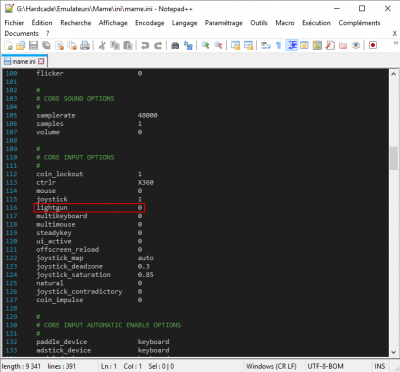The image size is (400, 372).
Task: Click the Replace toolbar icon
Action: 188,45
